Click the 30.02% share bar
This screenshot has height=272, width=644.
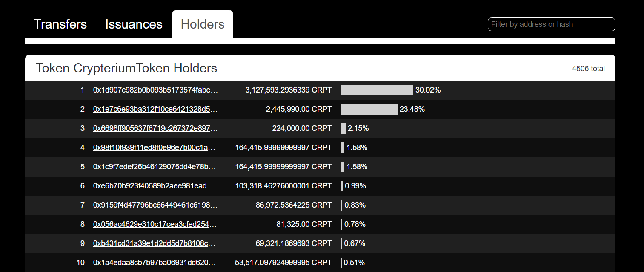(x=377, y=90)
